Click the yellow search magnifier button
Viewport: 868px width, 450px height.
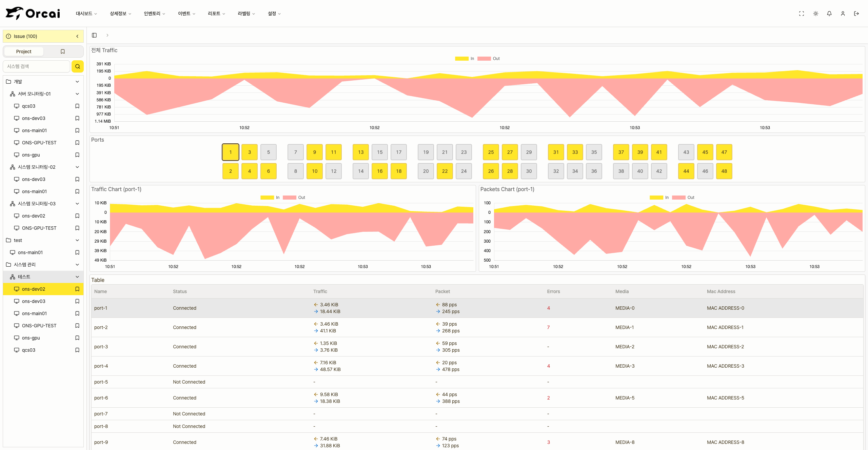pyautogui.click(x=77, y=66)
